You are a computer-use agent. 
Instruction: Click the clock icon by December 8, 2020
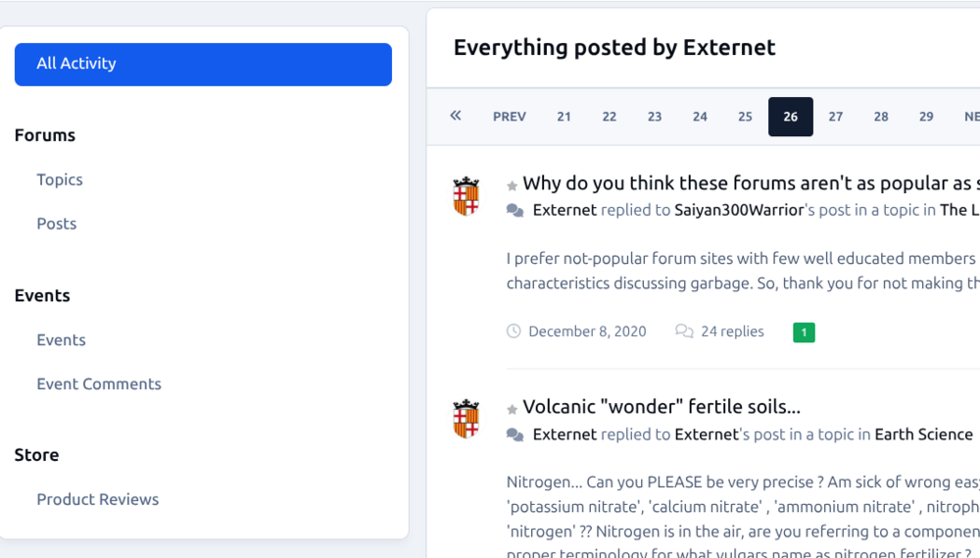(514, 331)
